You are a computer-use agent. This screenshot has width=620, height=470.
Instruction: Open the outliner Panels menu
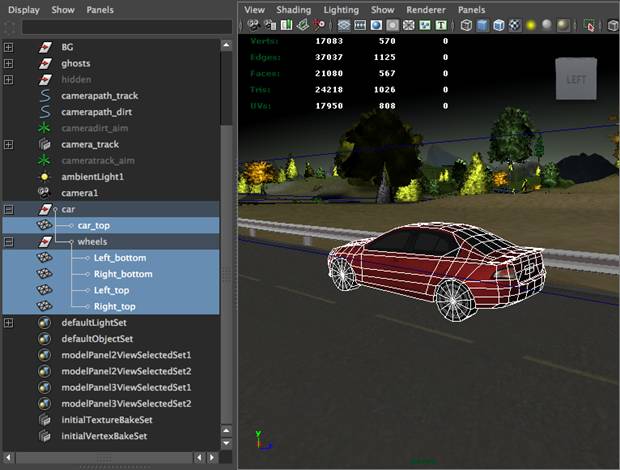[x=100, y=10]
